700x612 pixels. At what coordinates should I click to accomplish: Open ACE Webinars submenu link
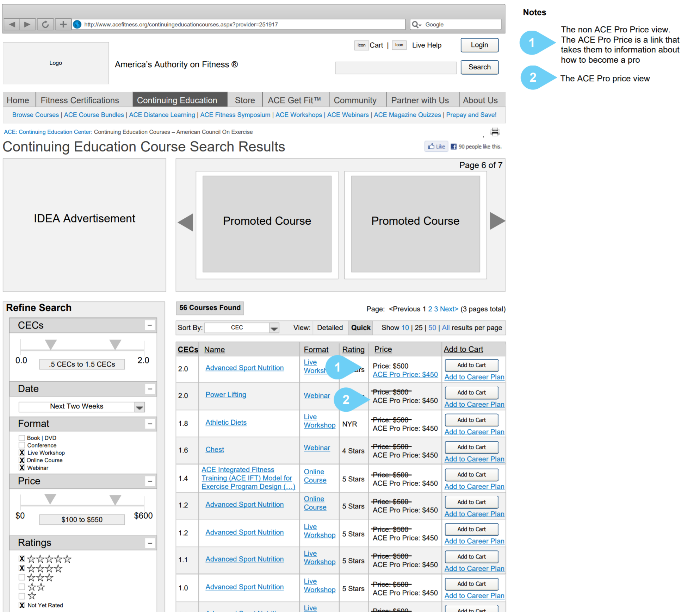(x=348, y=115)
